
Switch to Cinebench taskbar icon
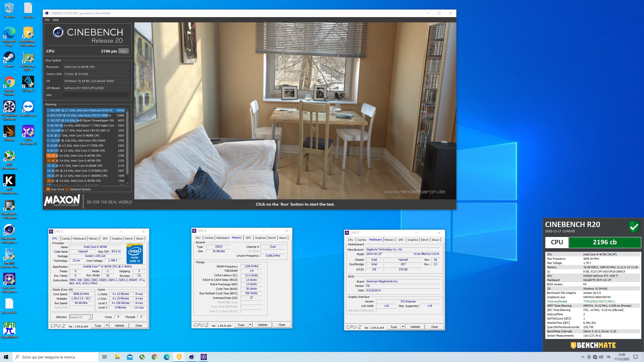tap(191, 357)
